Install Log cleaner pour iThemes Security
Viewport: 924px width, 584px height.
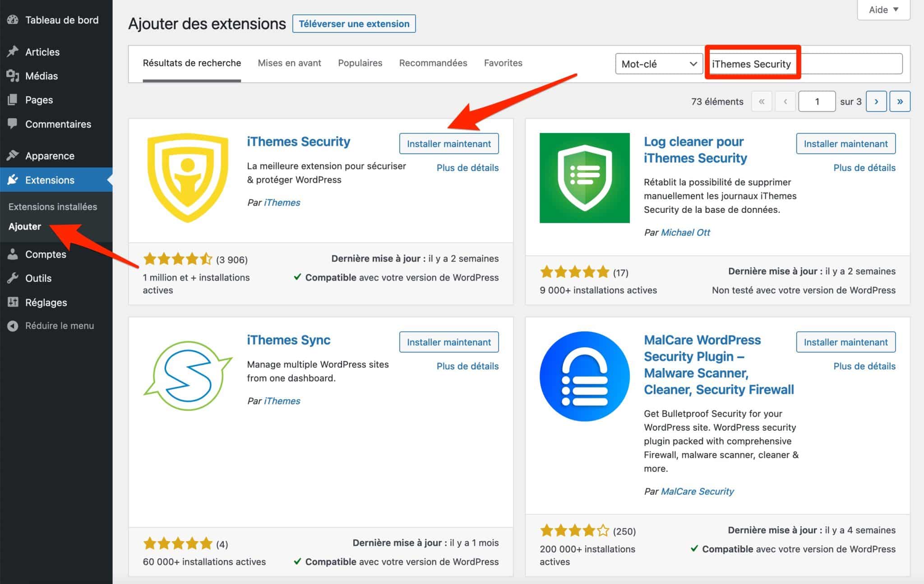(845, 143)
